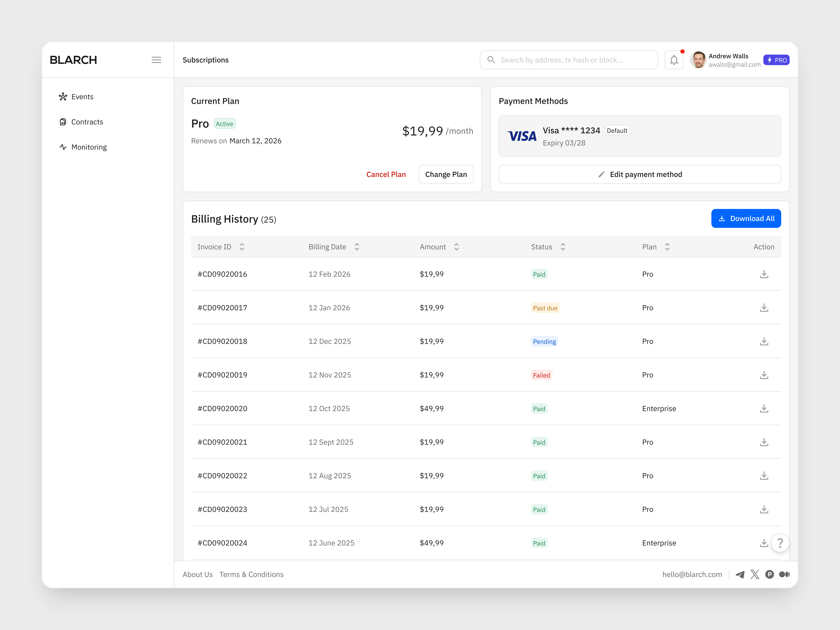Open Andrew Walls profile avatar
840x630 pixels.
coord(698,60)
